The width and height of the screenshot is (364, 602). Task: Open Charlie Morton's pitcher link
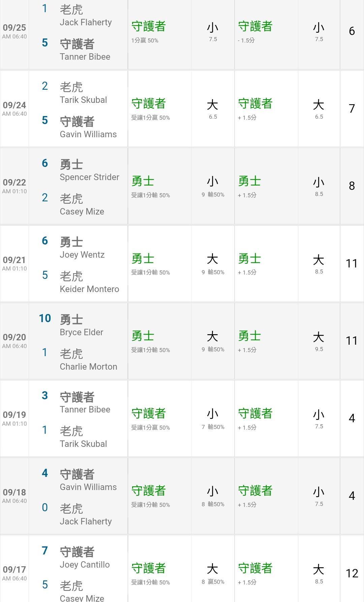88,367
